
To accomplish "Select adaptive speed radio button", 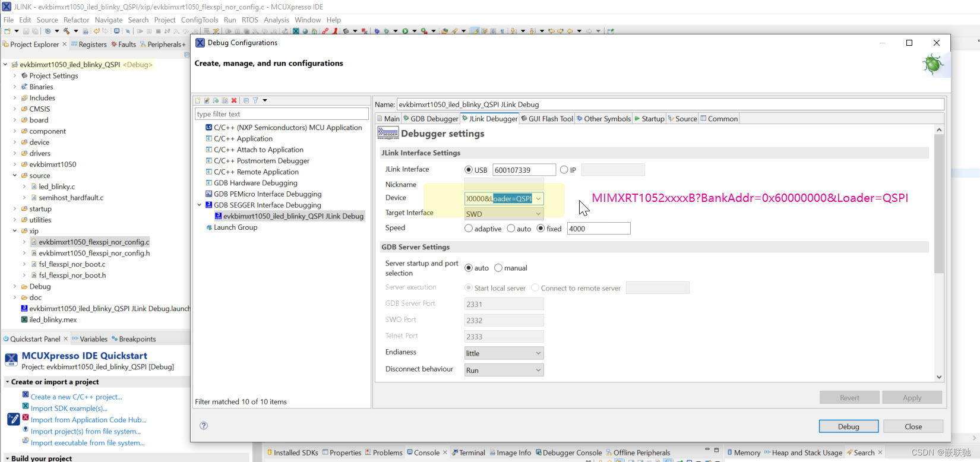I will pos(469,229).
